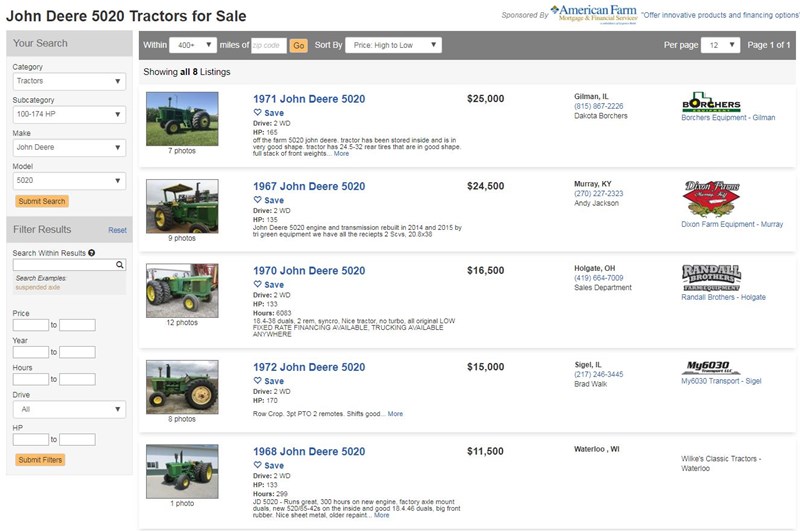Open the Borchers Equipment dealer logo

pyautogui.click(x=711, y=102)
